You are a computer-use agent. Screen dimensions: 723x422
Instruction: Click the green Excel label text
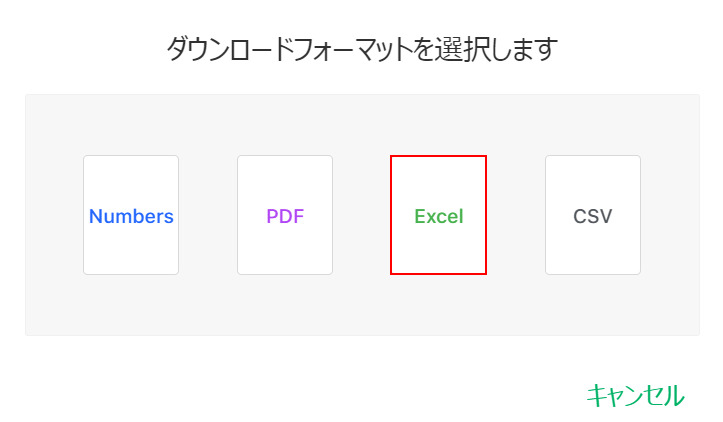pyautogui.click(x=439, y=216)
